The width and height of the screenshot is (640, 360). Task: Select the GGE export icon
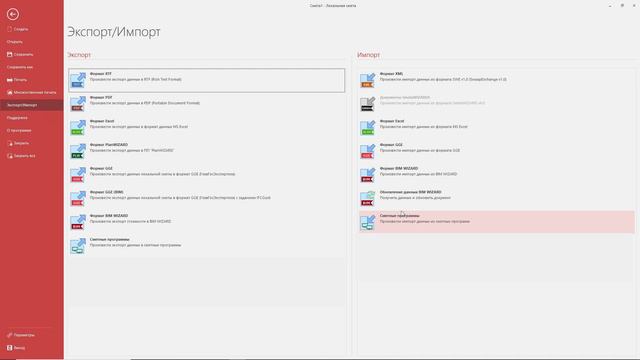pos(78,175)
